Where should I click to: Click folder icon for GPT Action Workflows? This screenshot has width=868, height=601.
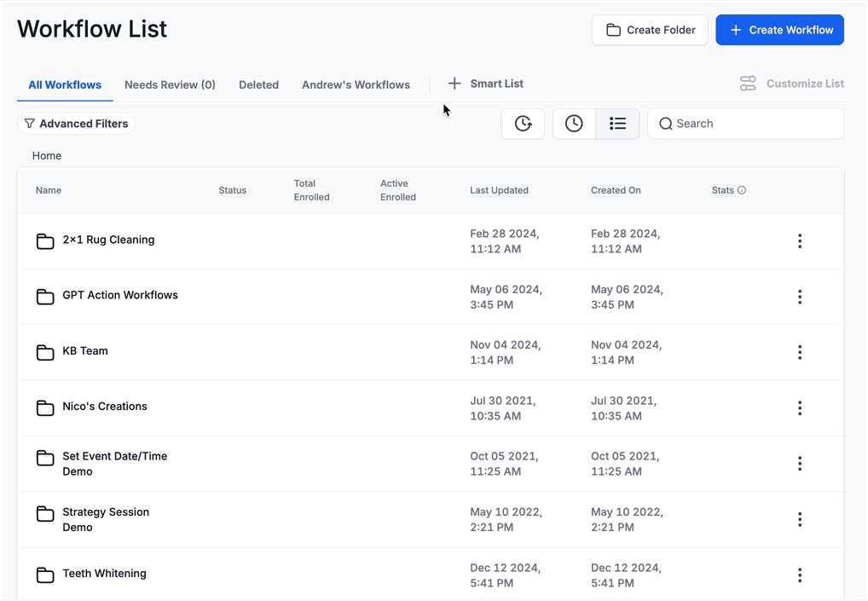coord(45,297)
